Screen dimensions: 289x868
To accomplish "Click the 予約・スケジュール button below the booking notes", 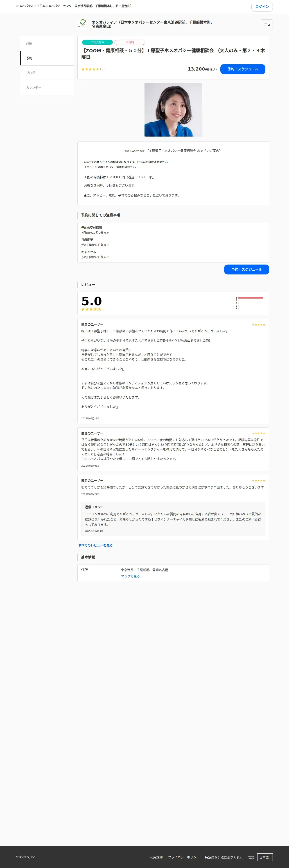I will 246,269.
